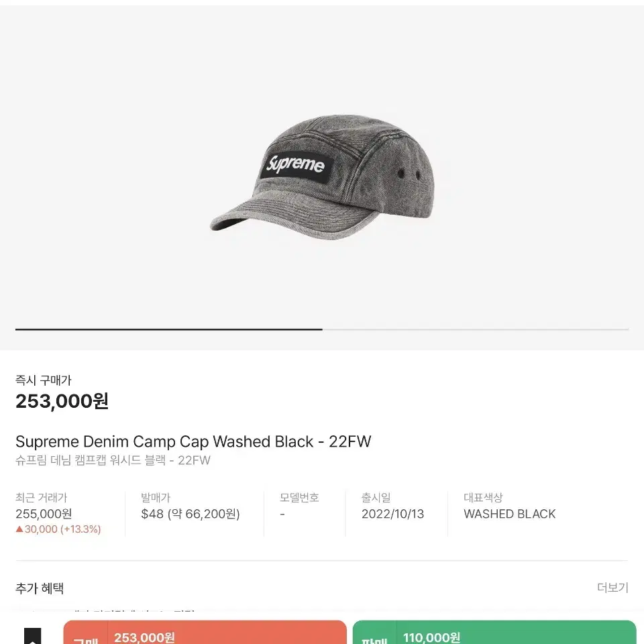Select the 발매가 $48 retail price
This screenshot has width=644, height=644.
pyautogui.click(x=190, y=514)
